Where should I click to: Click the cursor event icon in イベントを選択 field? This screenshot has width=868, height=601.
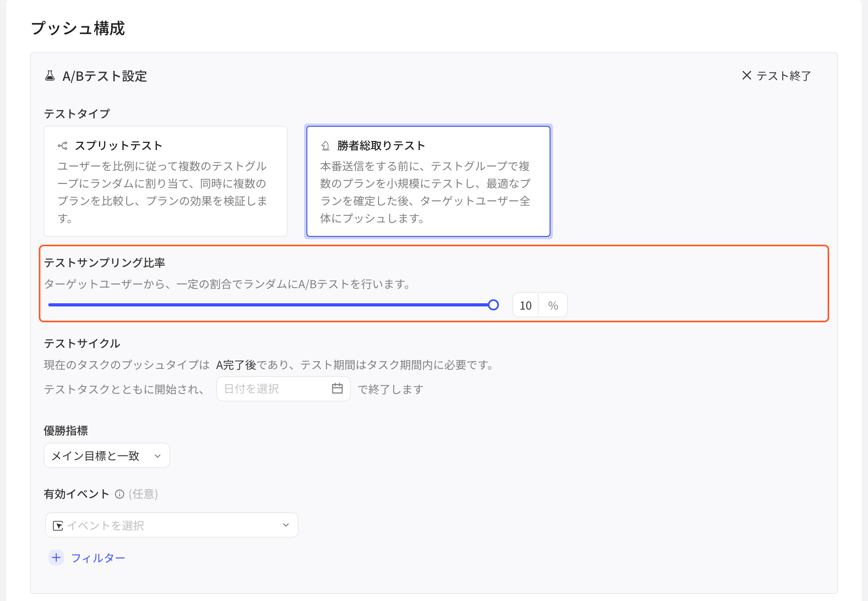pyautogui.click(x=58, y=525)
